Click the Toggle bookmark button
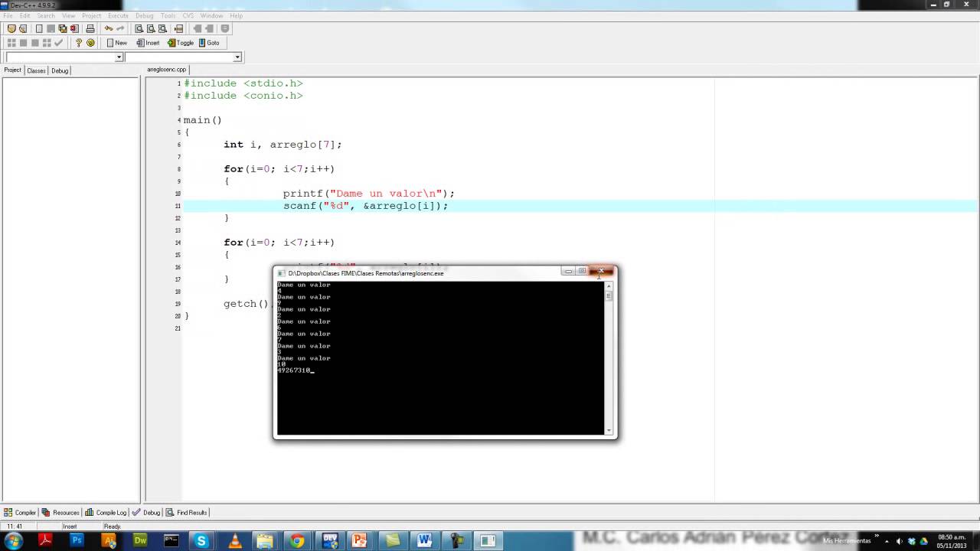The height and width of the screenshot is (551, 980). (181, 43)
